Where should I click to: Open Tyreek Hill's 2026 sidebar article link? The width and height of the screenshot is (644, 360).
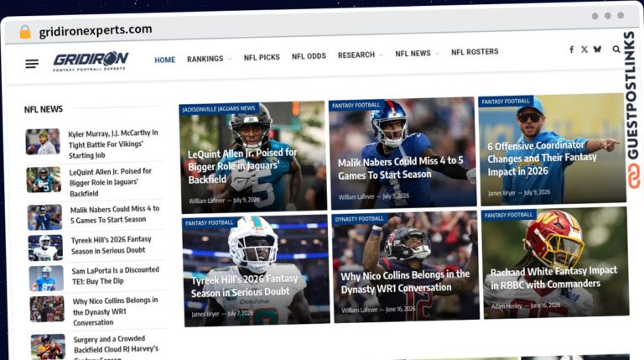[112, 245]
